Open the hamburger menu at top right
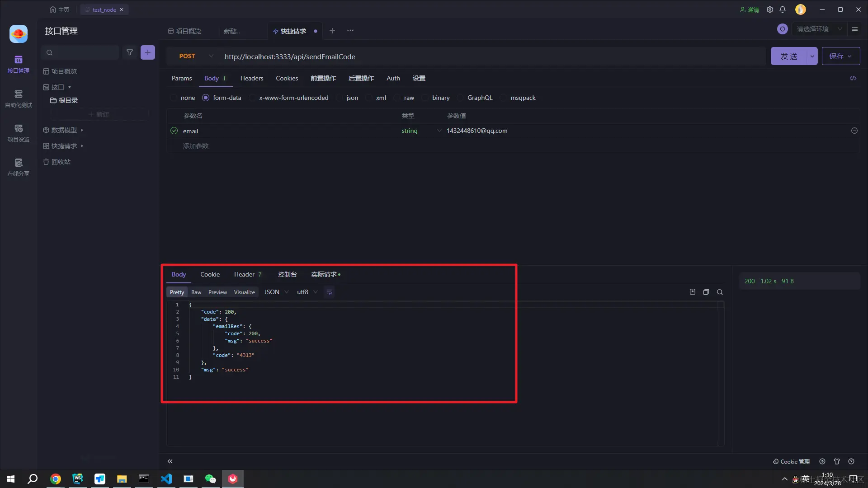Screen dimensions: 868x488 [855, 29]
